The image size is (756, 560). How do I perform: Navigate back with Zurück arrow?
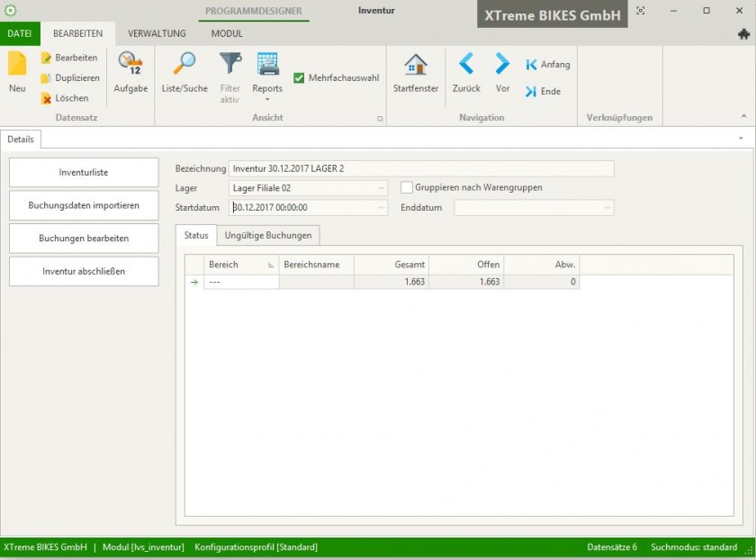(466, 64)
